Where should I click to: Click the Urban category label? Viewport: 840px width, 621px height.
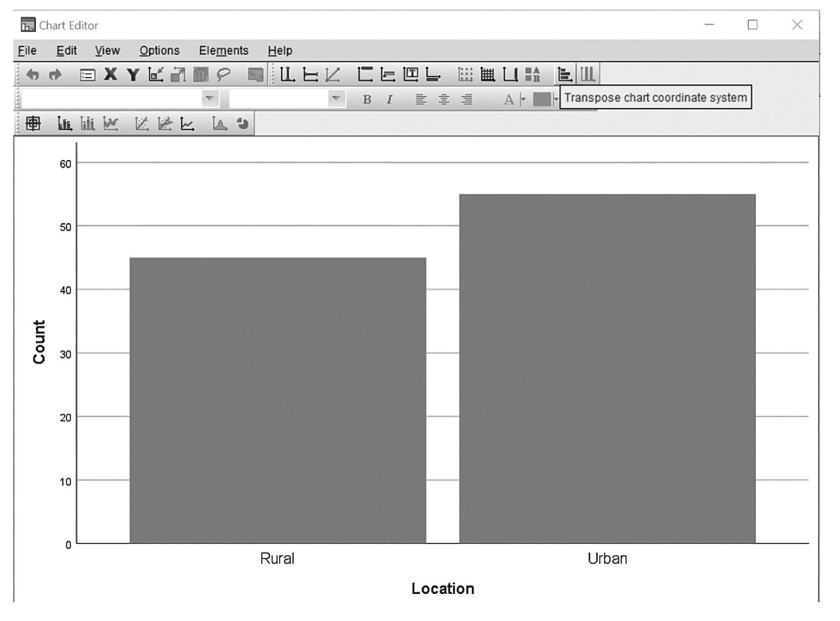(x=607, y=559)
